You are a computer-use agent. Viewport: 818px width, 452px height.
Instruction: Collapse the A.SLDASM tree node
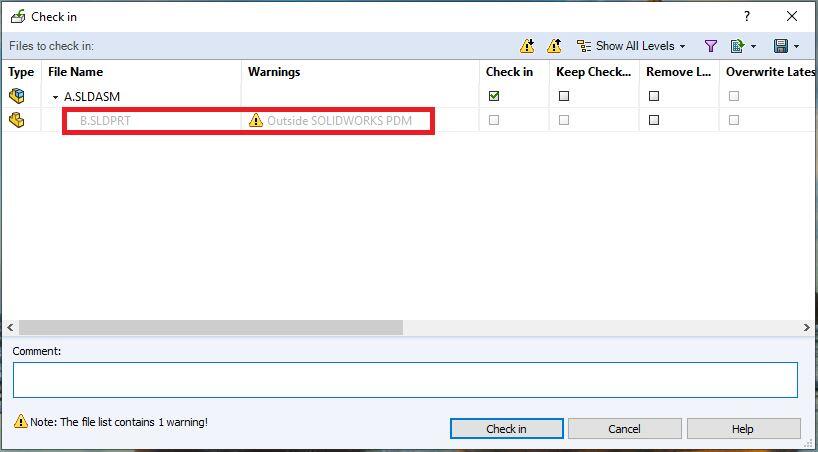click(x=56, y=98)
